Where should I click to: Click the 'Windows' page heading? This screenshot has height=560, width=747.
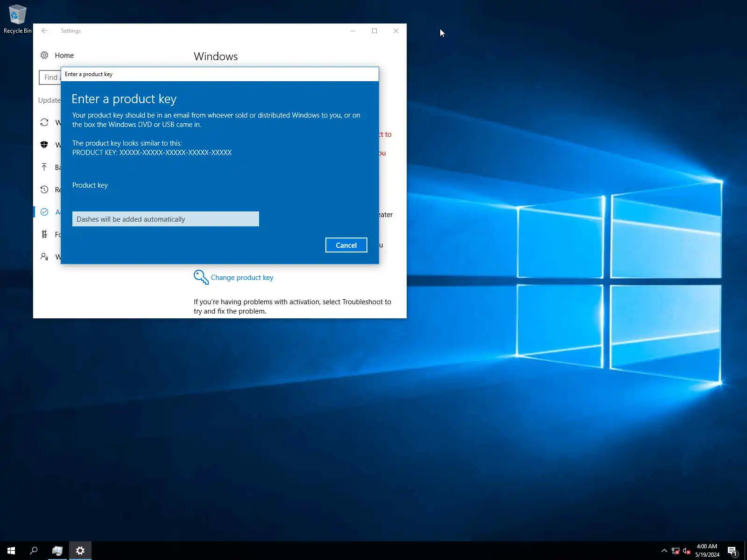coord(216,56)
